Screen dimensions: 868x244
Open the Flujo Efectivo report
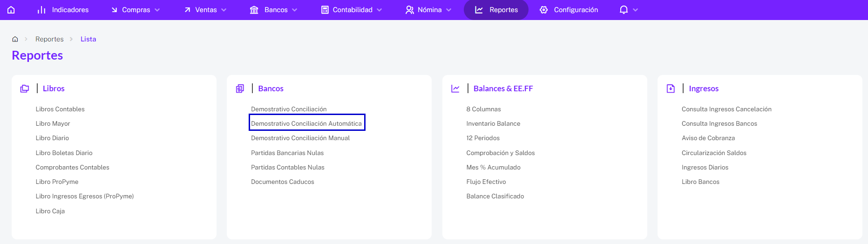click(486, 182)
